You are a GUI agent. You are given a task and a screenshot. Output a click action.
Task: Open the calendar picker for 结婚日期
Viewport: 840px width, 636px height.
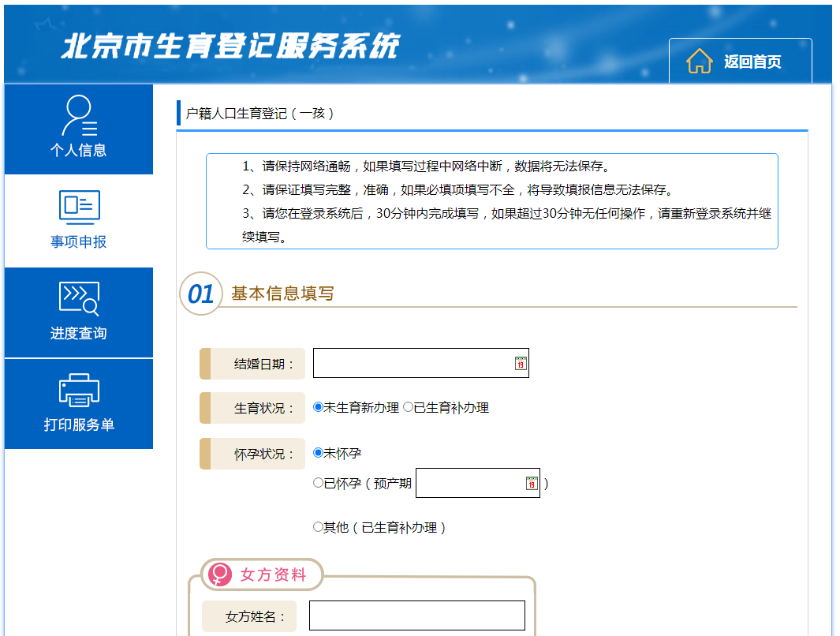(519, 363)
